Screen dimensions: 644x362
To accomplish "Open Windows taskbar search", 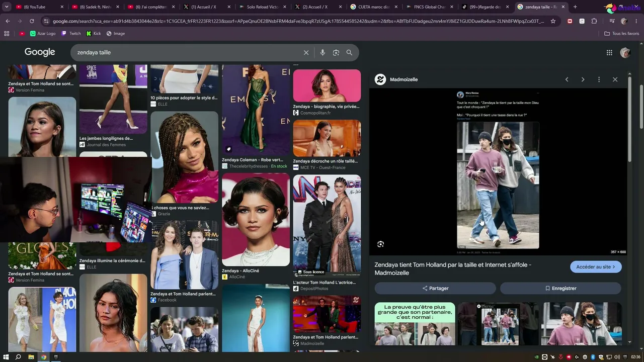I will pos(18,357).
